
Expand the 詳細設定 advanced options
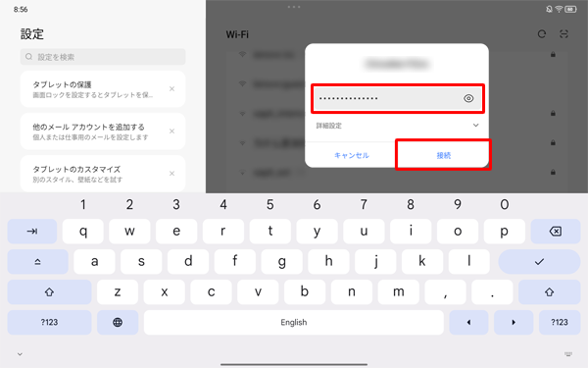pos(398,126)
